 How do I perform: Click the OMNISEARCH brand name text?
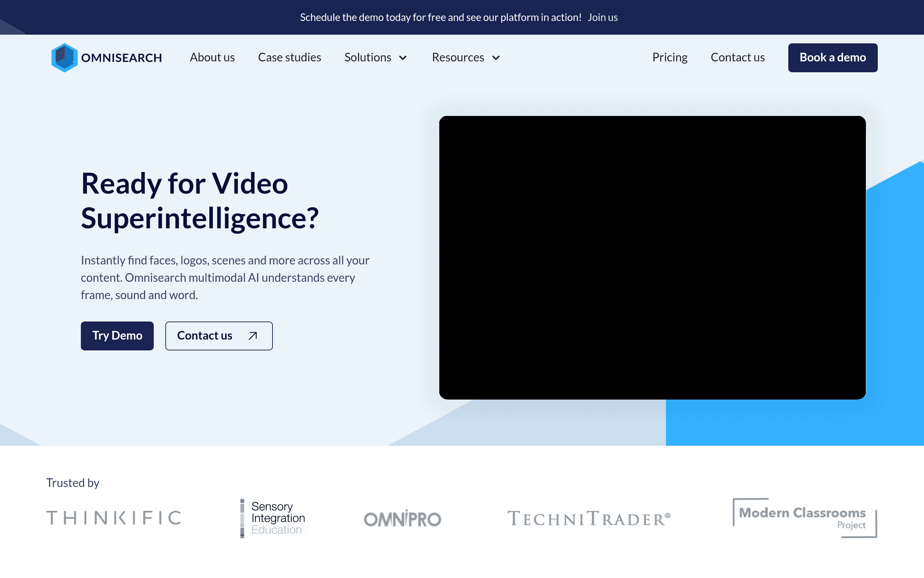(121, 58)
